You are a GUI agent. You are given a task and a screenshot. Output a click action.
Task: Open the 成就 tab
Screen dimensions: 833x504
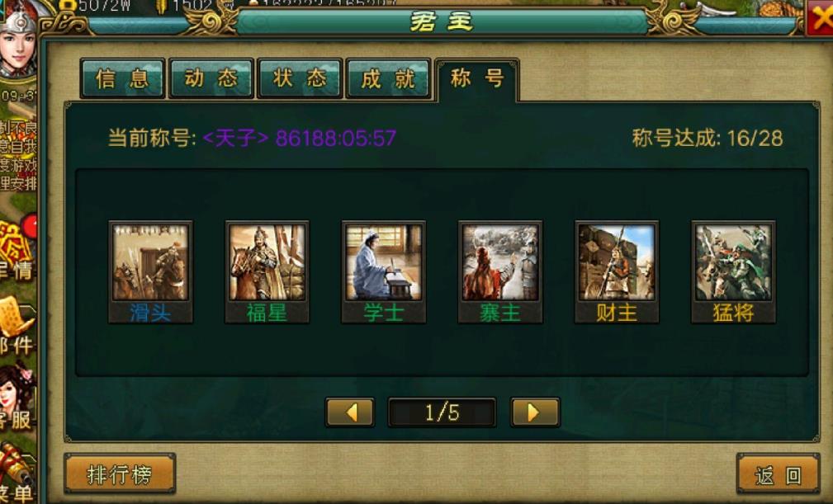(x=388, y=78)
